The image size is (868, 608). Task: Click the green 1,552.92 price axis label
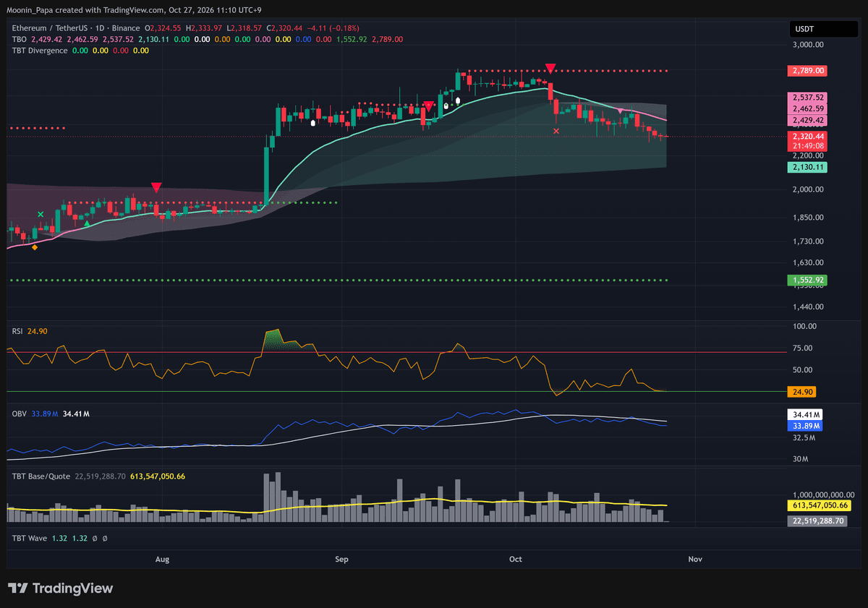807,280
